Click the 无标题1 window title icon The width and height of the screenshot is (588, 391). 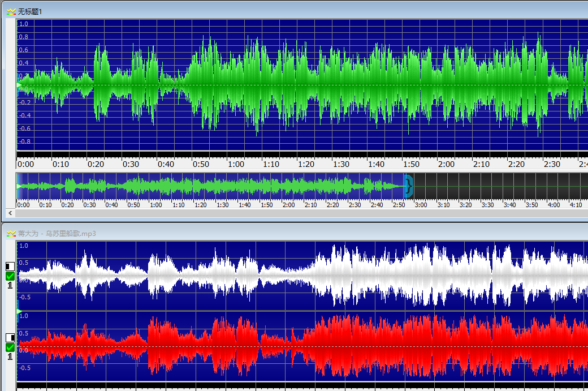point(11,11)
